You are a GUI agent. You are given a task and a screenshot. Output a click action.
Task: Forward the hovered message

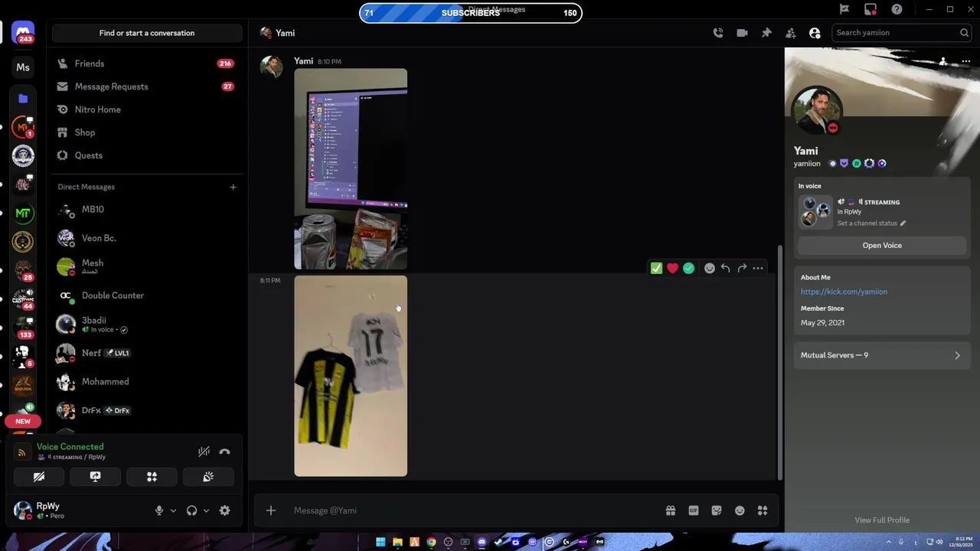click(742, 268)
